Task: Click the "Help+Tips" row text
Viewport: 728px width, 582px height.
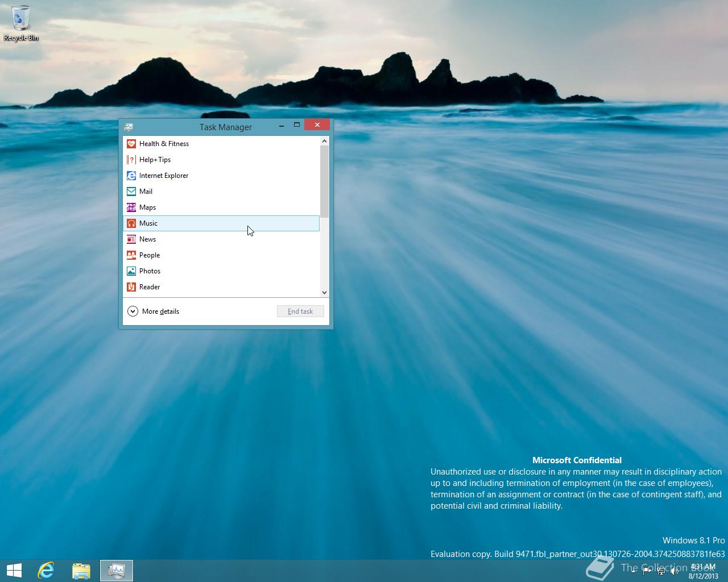Action: (155, 160)
